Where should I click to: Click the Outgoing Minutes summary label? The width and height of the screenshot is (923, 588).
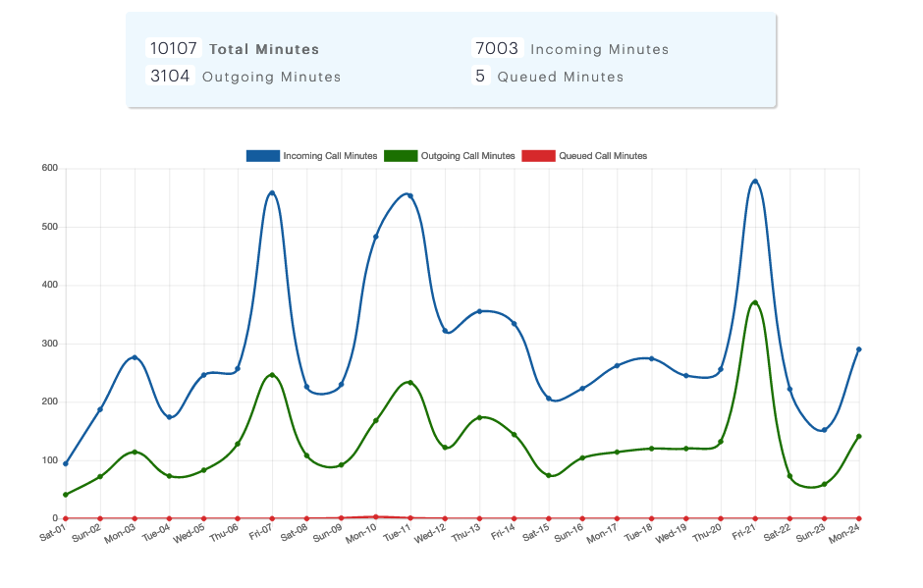[271, 78]
